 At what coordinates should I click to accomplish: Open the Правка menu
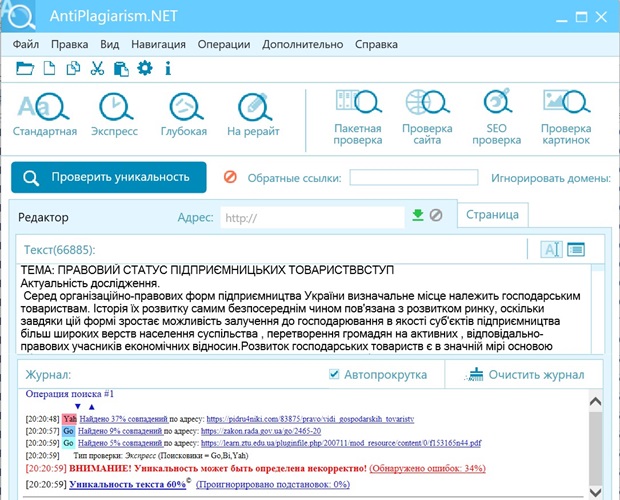[x=70, y=44]
